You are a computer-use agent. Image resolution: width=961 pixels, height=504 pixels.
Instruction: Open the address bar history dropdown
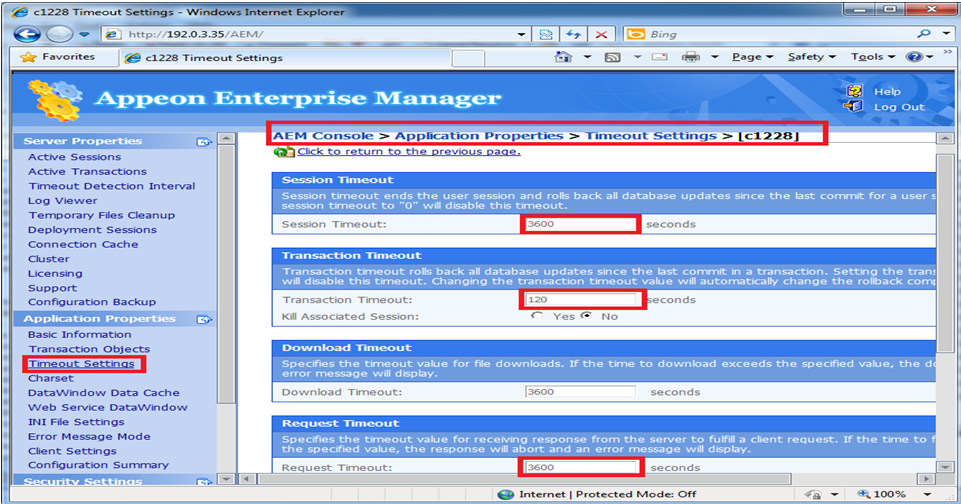(x=522, y=35)
